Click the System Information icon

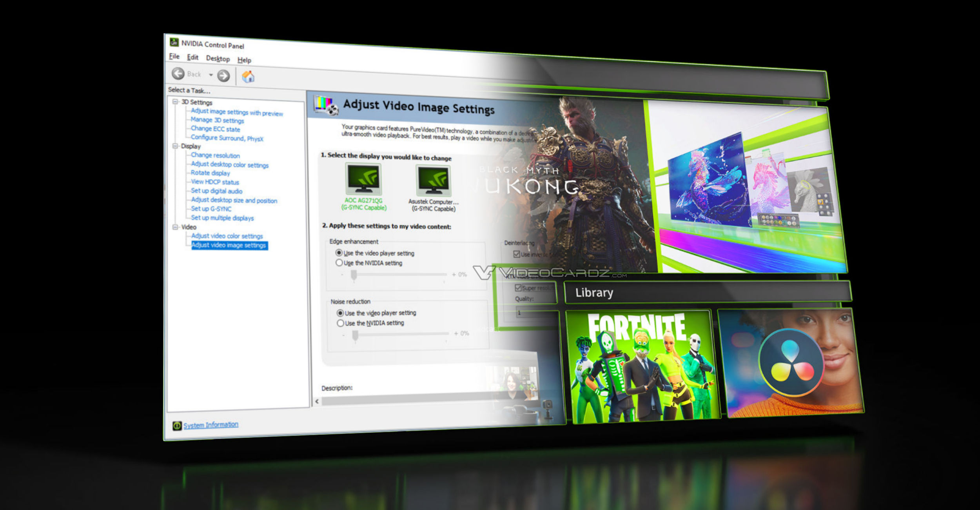click(177, 426)
